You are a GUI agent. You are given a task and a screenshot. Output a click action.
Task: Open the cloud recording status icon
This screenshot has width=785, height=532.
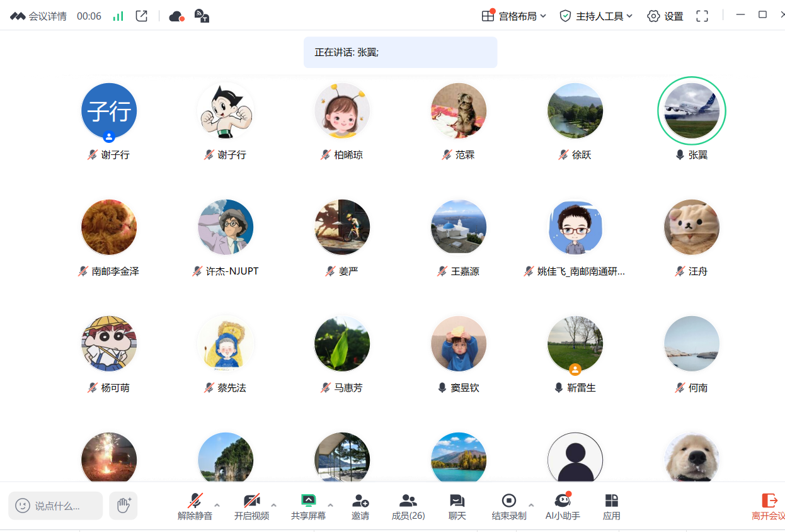(x=176, y=16)
